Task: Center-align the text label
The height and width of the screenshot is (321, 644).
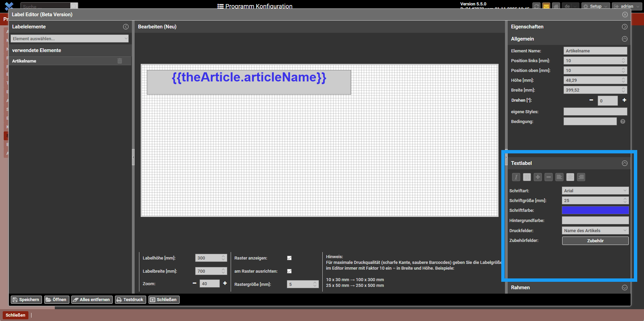Action: pos(570,177)
